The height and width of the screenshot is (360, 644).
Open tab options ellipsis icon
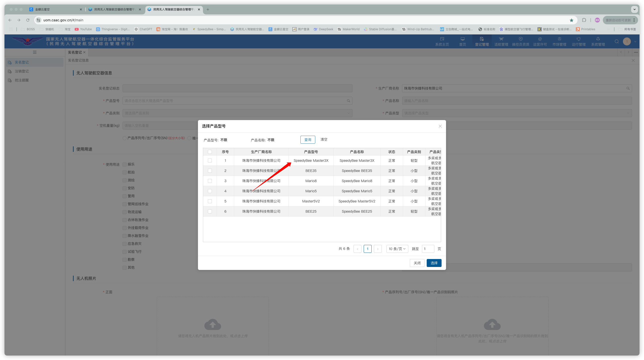[636, 52]
